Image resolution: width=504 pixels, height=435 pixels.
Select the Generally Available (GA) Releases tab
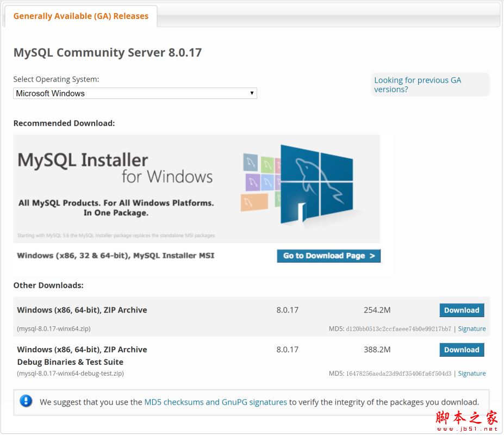(81, 16)
